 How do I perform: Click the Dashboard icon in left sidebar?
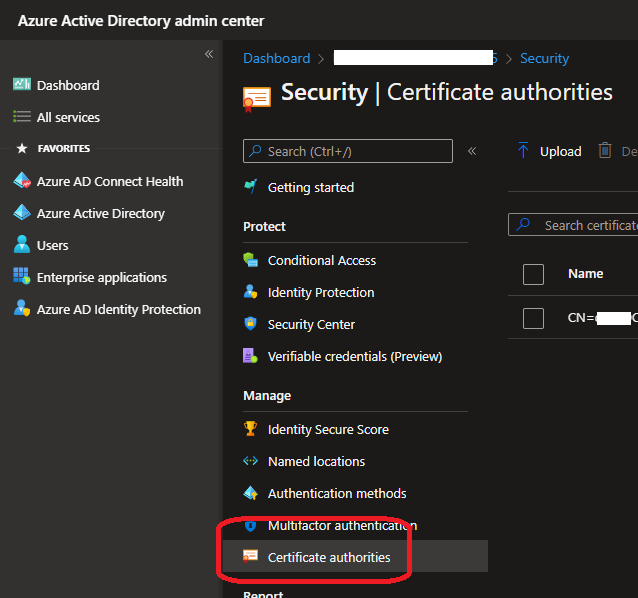[22, 85]
